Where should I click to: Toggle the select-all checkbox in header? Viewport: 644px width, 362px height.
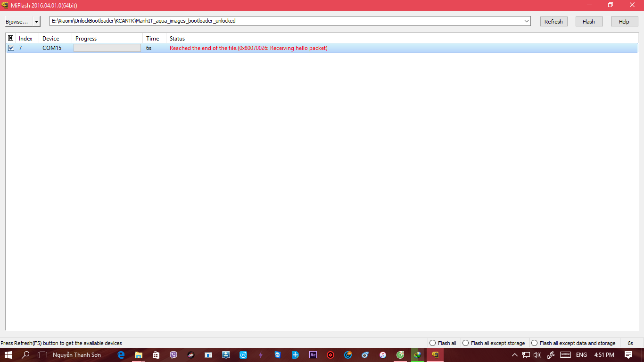11,38
